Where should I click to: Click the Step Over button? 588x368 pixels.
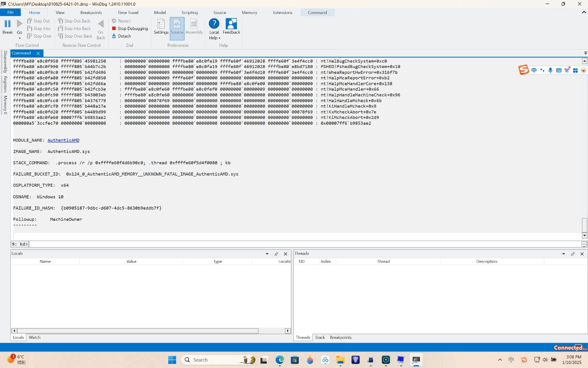pos(39,36)
